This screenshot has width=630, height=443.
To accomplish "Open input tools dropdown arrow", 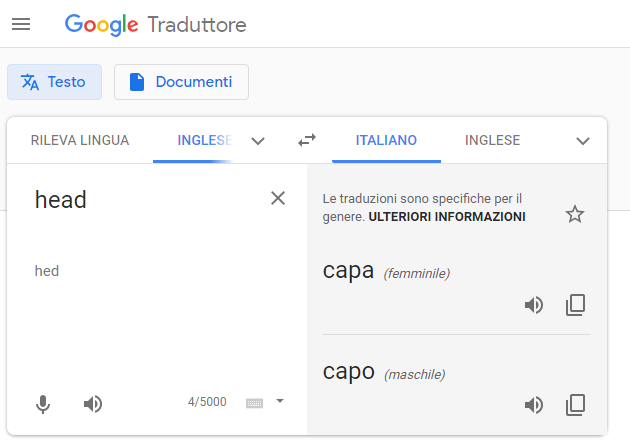I will click(280, 401).
